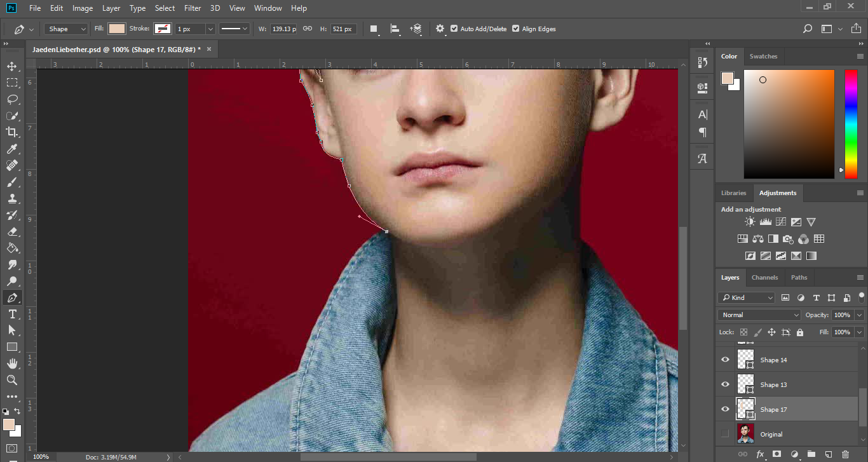Create a new layer icon

pyautogui.click(x=828, y=454)
